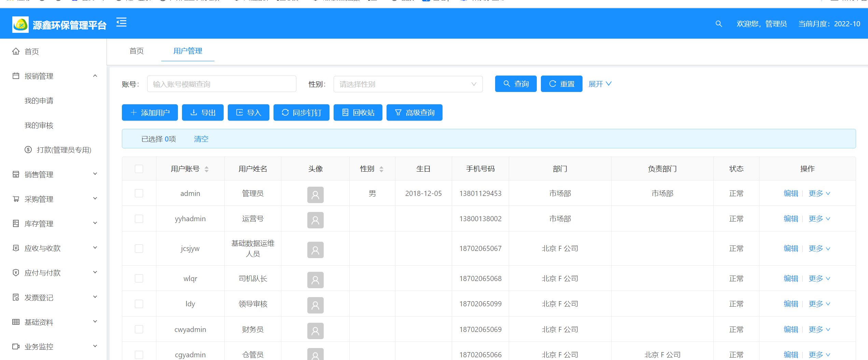The image size is (868, 360).
Task: Open 我的审核 in the sidebar
Action: pos(39,125)
